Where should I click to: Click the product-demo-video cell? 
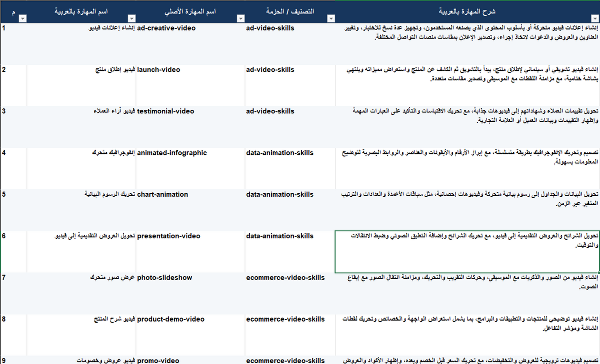[x=189, y=335]
